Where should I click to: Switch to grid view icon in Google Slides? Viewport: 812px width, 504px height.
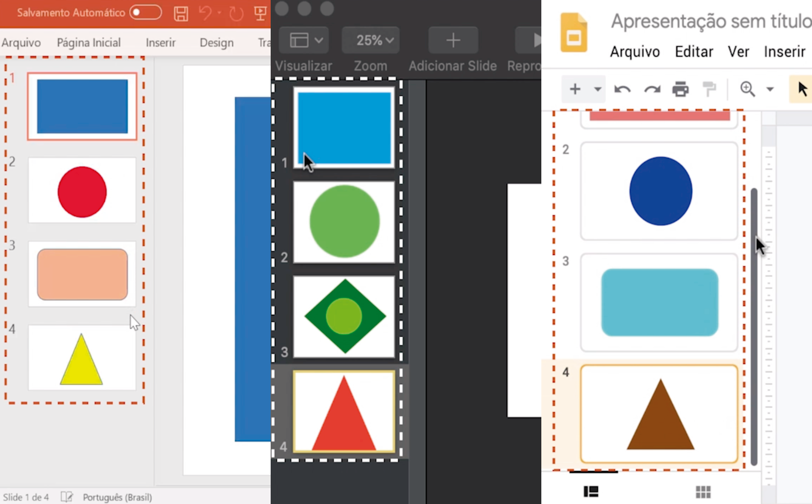[x=703, y=491]
